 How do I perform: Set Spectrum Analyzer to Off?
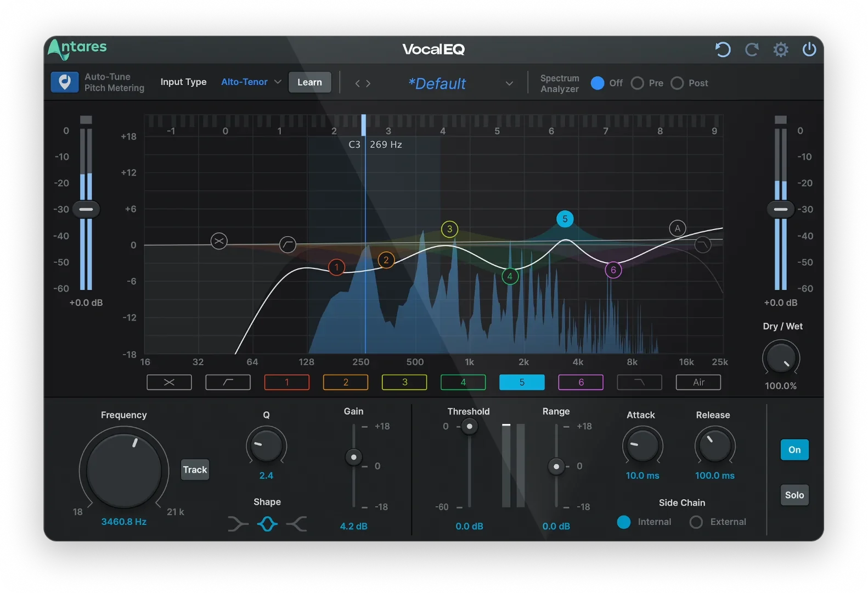(x=598, y=83)
